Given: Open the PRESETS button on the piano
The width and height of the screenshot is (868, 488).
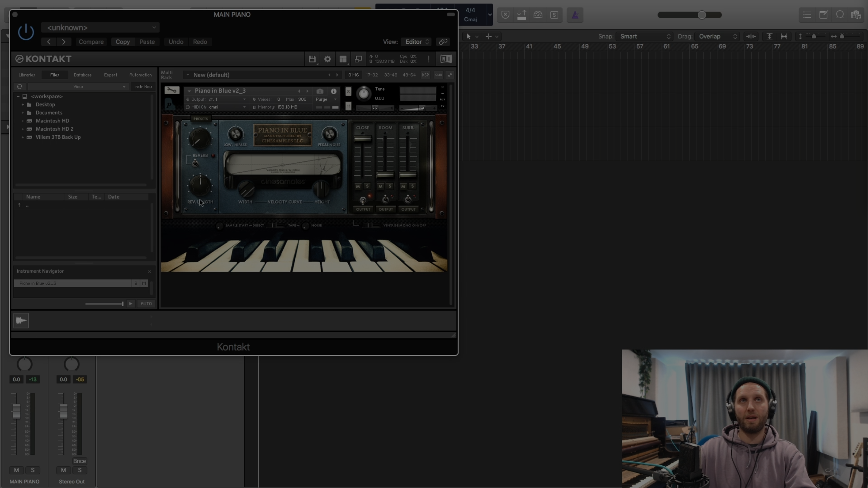Looking at the screenshot, I should (x=200, y=119).
